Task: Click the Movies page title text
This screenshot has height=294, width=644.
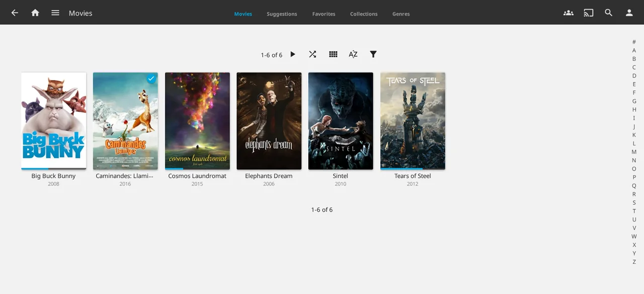Action: click(x=80, y=13)
